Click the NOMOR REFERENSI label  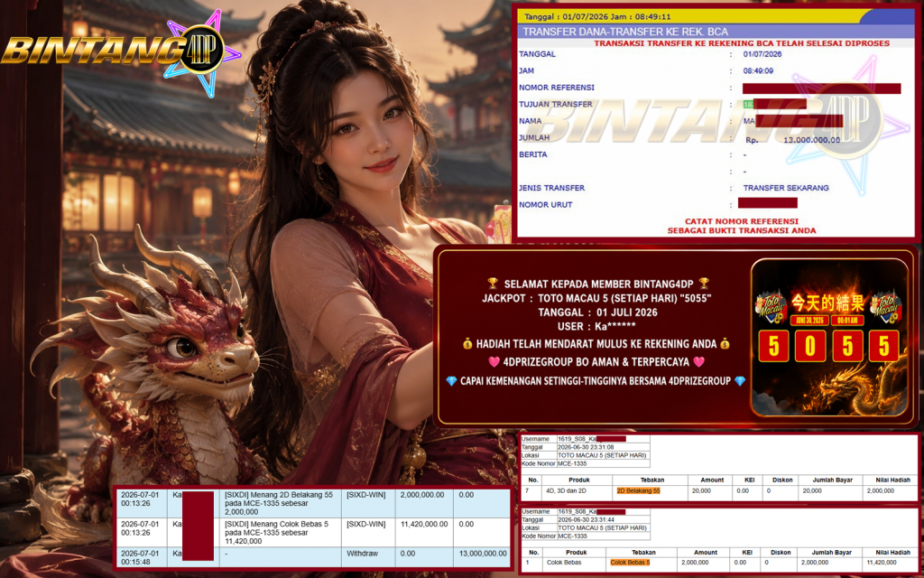click(557, 88)
